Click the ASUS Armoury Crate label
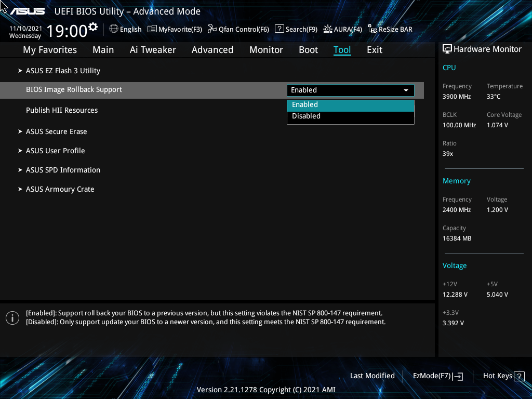 [x=60, y=189]
